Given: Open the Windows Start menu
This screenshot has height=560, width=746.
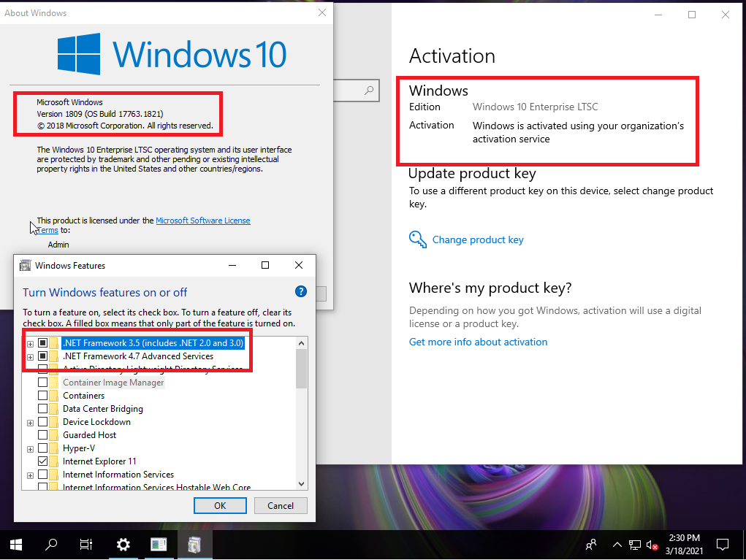Looking at the screenshot, I should (15, 545).
